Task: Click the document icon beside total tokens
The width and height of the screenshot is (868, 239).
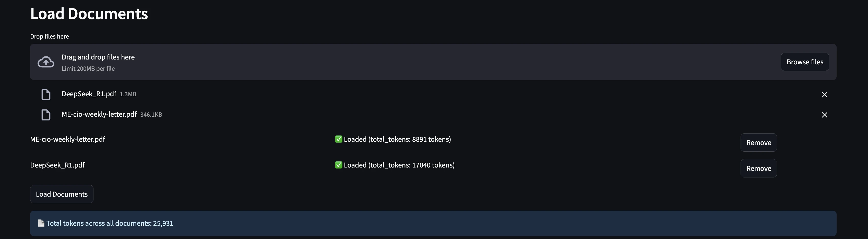Action: 41,223
